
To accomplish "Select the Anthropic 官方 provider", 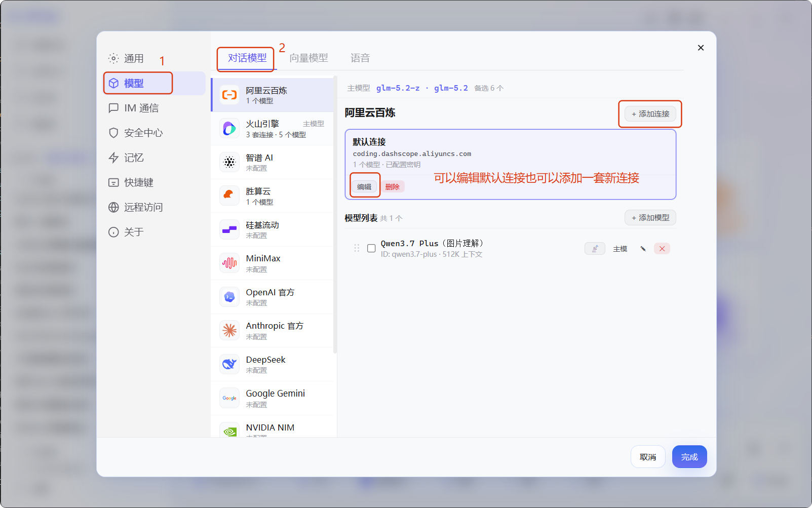I will (x=272, y=331).
